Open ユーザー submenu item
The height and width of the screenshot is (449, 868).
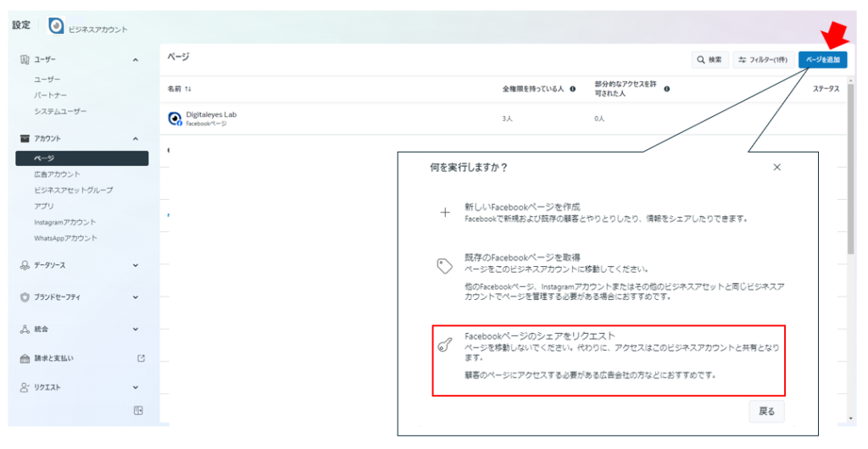point(47,80)
